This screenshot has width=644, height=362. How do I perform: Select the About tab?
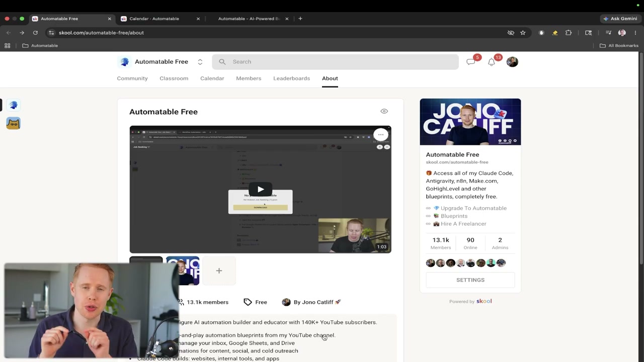click(x=330, y=78)
